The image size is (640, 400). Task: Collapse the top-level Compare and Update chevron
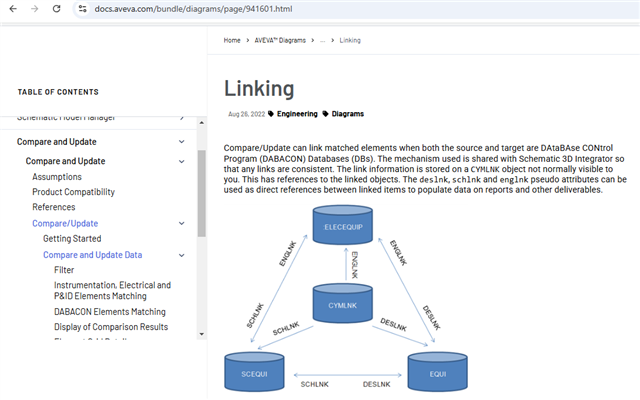click(x=182, y=142)
